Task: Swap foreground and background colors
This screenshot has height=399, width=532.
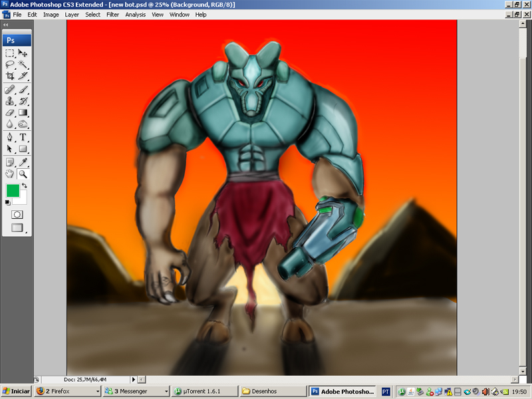Action: tap(25, 186)
